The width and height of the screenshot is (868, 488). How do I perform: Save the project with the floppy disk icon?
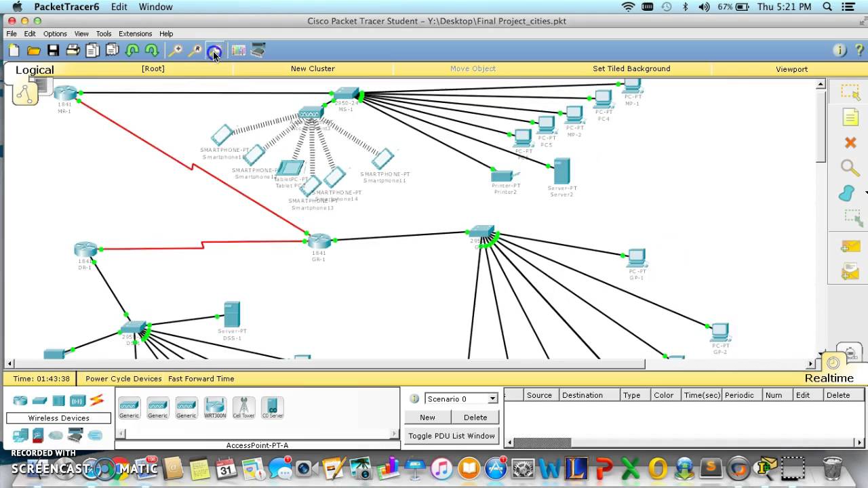tap(53, 51)
